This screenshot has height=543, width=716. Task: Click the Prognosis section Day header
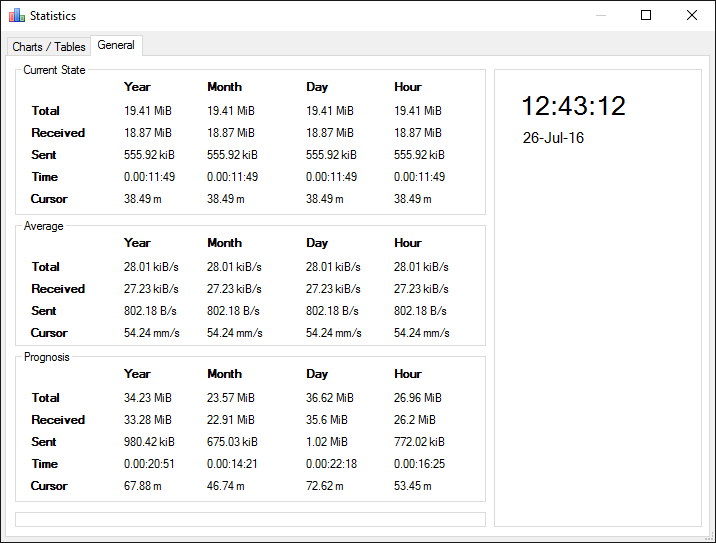pos(317,374)
